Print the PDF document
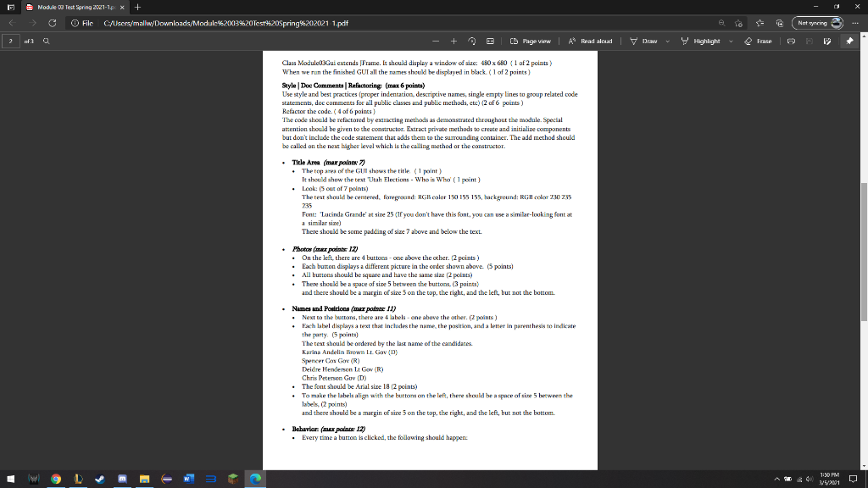 tap(791, 41)
